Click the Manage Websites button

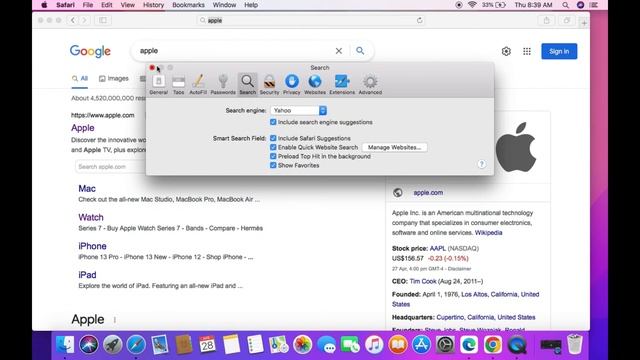[394, 147]
